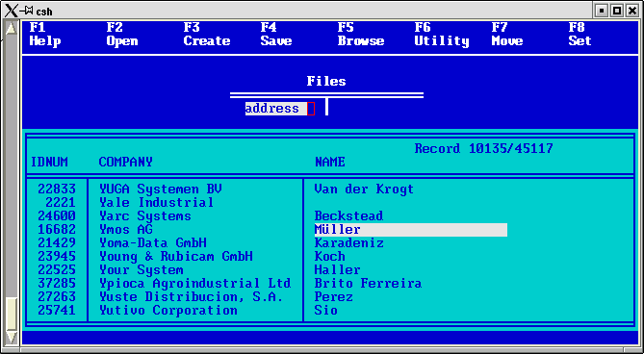Open the F8 Set menu

(x=580, y=34)
